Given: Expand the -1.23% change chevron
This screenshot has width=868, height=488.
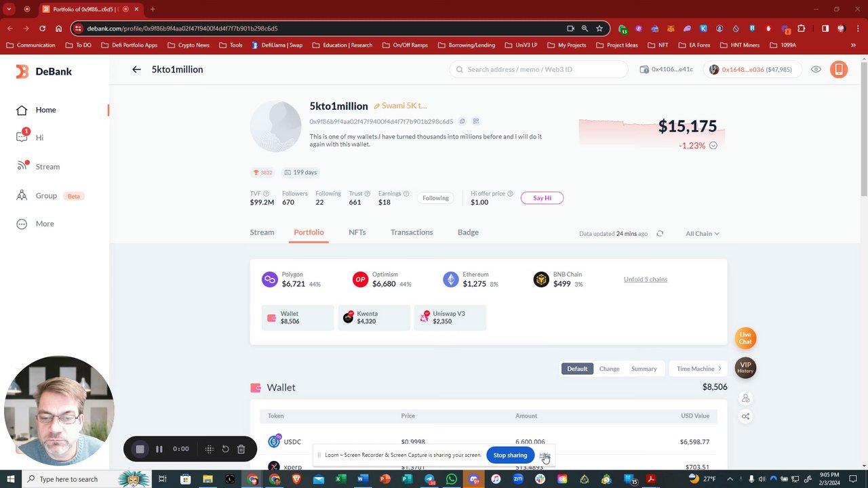Looking at the screenshot, I should [x=713, y=146].
